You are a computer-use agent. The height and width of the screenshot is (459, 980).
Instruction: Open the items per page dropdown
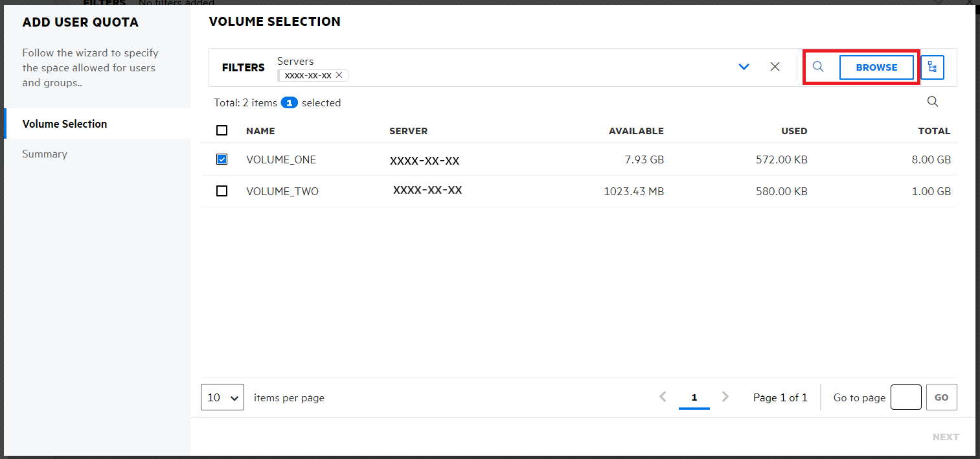click(x=222, y=397)
